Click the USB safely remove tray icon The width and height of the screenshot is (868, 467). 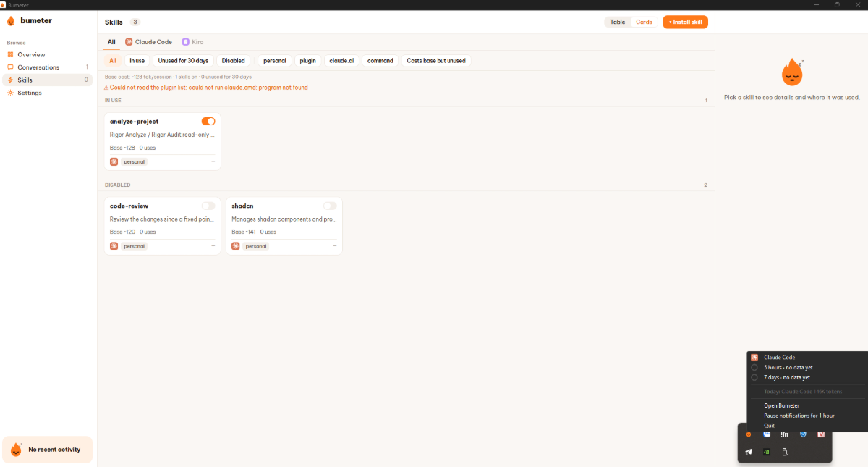click(x=785, y=452)
